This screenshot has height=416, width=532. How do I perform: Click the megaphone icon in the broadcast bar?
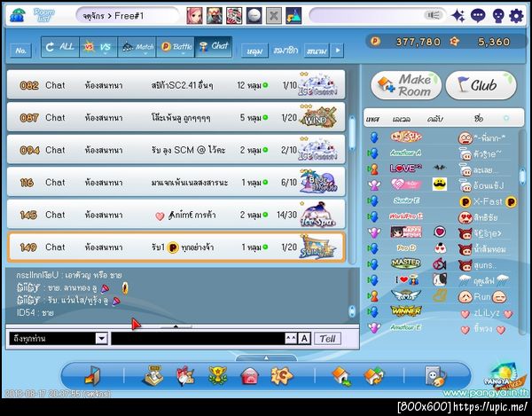coord(433,15)
